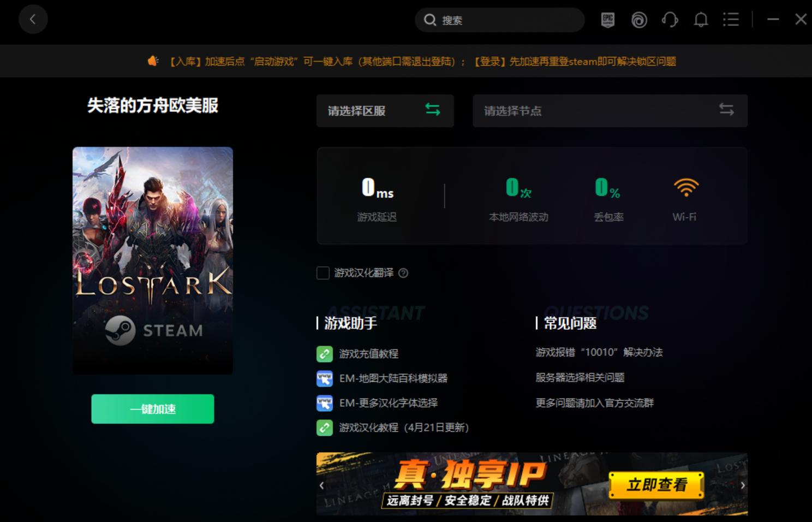View notifications via the bell icon
The width and height of the screenshot is (812, 522).
[x=701, y=20]
